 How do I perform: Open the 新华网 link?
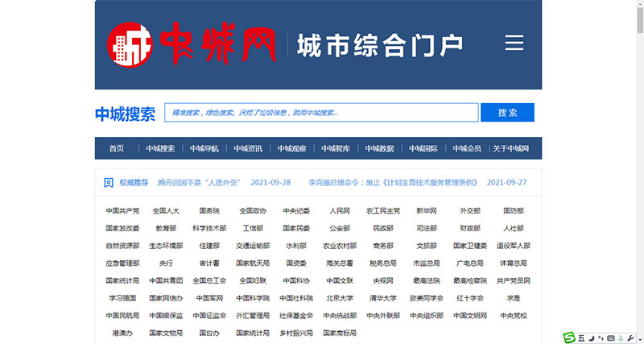(x=427, y=211)
